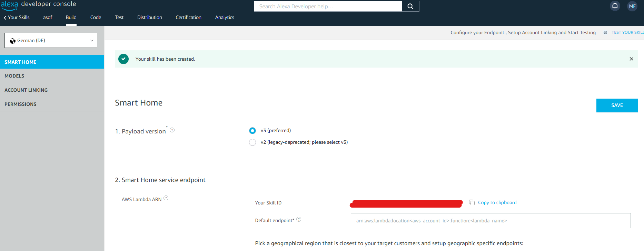The width and height of the screenshot is (644, 251).
Task: Open the MF user avatar menu
Action: [632, 6]
